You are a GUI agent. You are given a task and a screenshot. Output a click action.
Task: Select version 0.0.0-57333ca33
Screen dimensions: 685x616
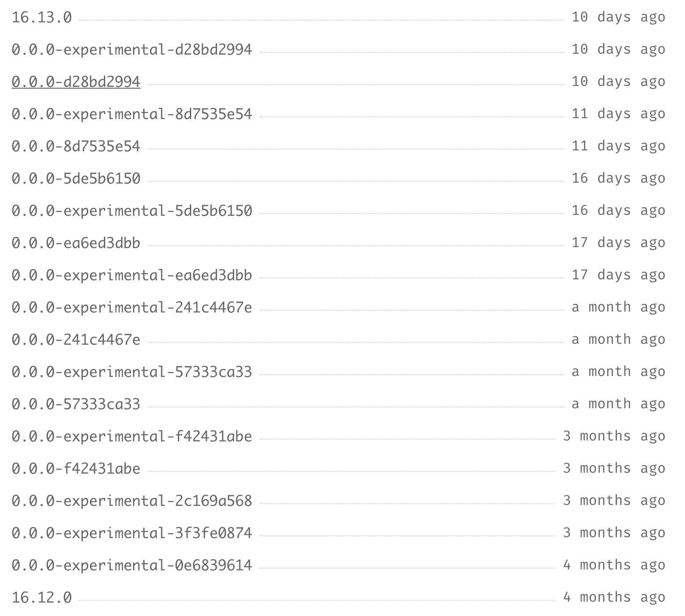[x=76, y=404]
